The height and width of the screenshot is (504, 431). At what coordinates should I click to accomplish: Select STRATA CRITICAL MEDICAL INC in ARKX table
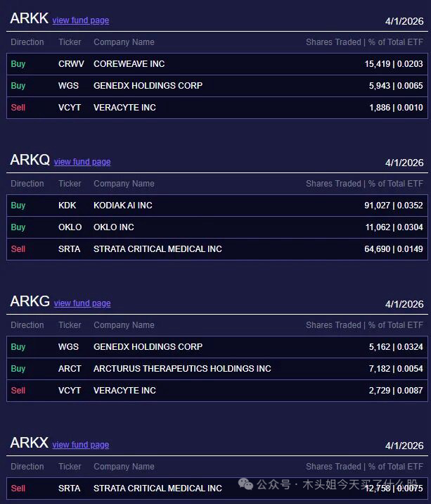(157, 489)
